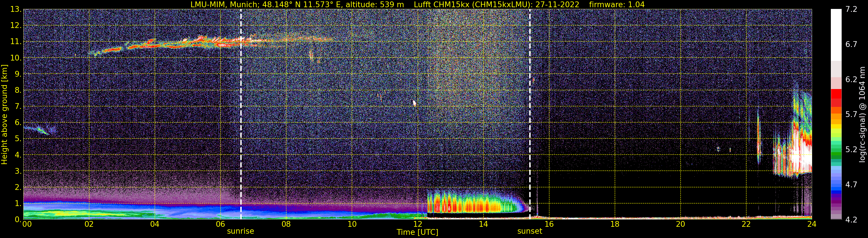
Task: Click the small cloud streak near 5.5 km at 00 UTC
Action: point(40,130)
